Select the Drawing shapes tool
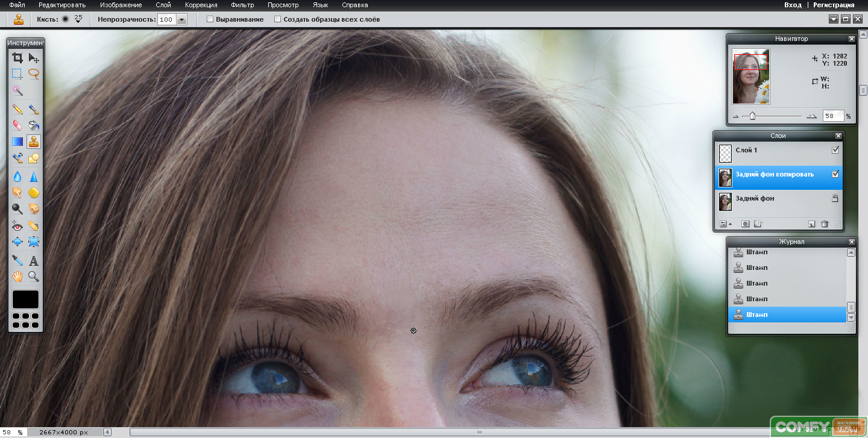The image size is (868, 438). coord(34,158)
